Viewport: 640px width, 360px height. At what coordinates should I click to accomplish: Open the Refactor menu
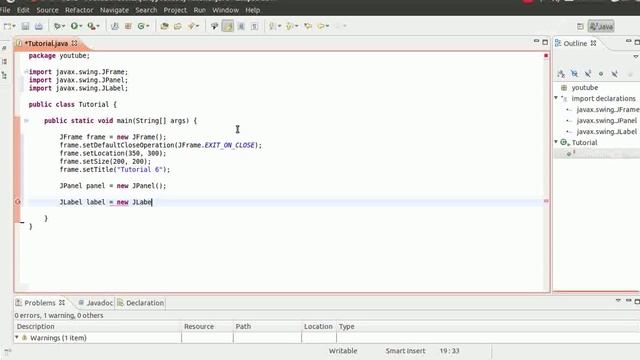click(79, 10)
